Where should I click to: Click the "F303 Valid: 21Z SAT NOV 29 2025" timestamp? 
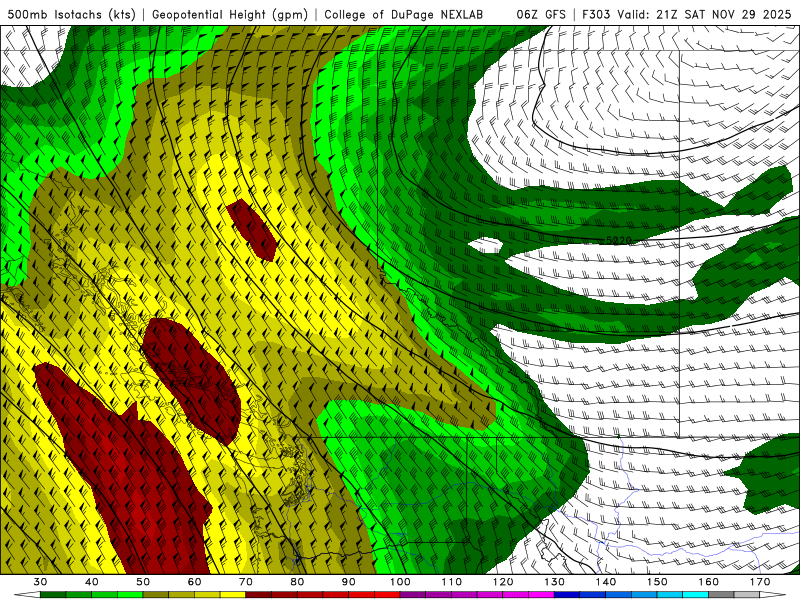click(x=686, y=14)
